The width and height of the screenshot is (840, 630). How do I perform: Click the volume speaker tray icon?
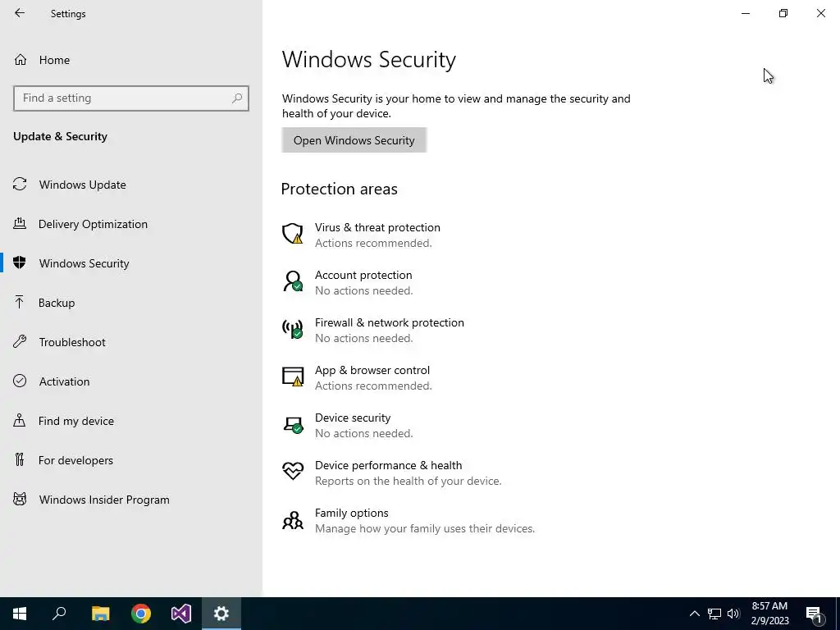tap(733, 614)
